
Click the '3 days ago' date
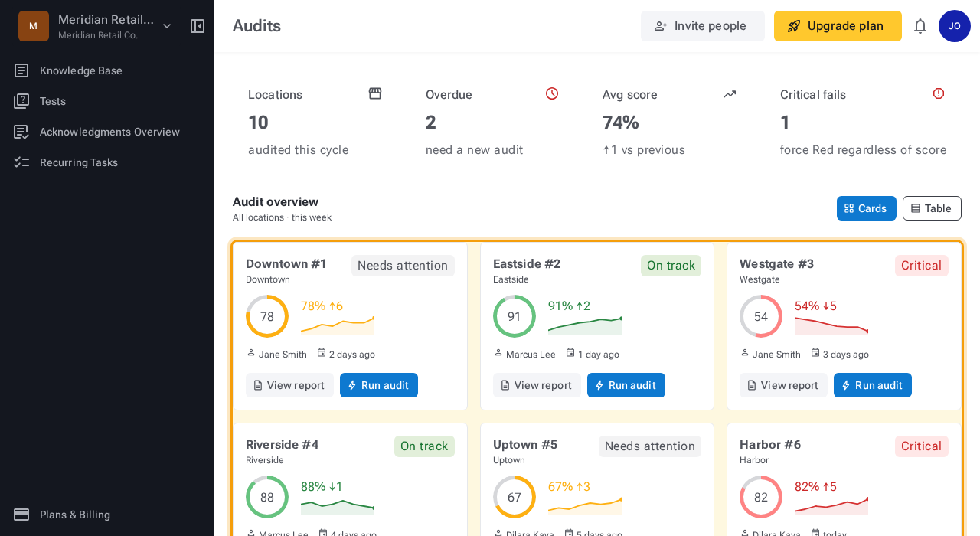(x=846, y=355)
